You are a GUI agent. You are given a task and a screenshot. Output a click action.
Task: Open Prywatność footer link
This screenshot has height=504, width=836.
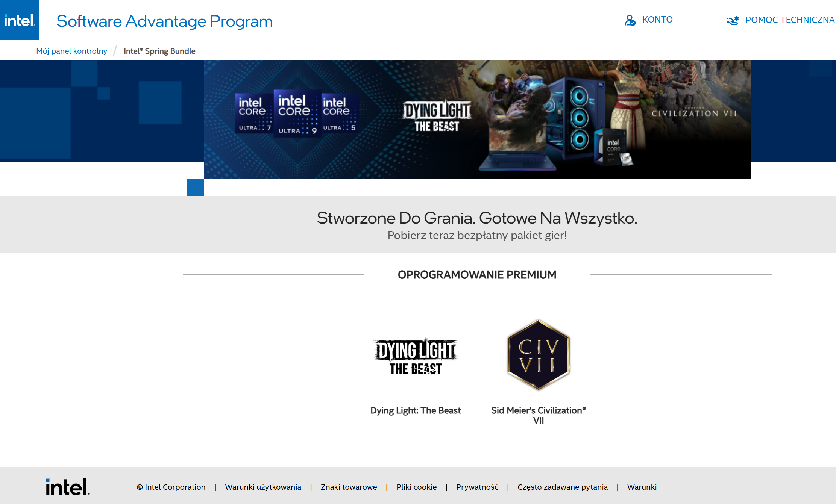[x=477, y=487]
